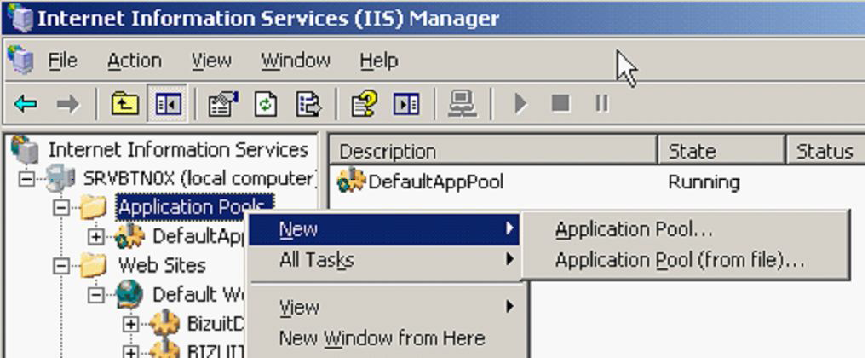Open the New submenu in context menu
868x358 pixels.
coord(383,229)
